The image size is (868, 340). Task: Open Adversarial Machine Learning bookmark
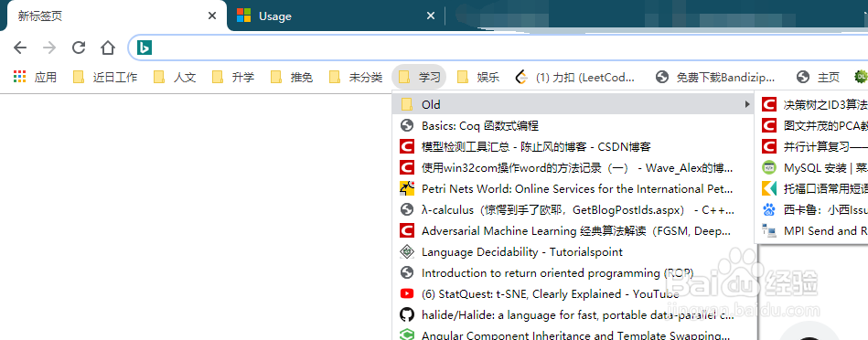coord(573,230)
